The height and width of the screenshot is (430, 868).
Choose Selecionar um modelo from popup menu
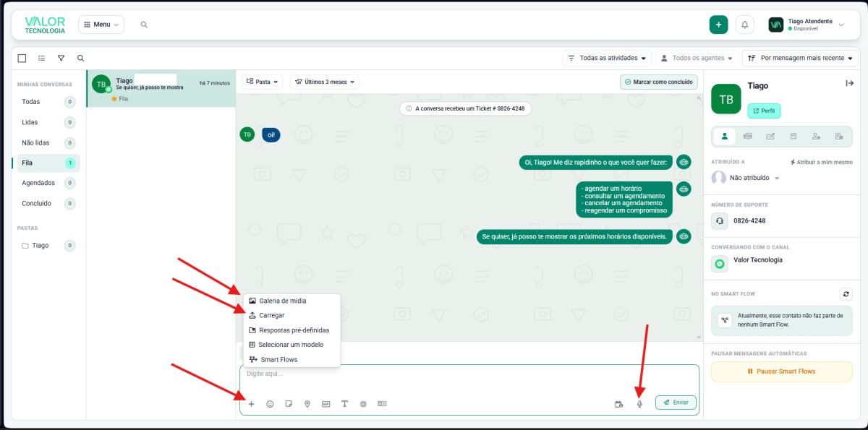coord(292,345)
